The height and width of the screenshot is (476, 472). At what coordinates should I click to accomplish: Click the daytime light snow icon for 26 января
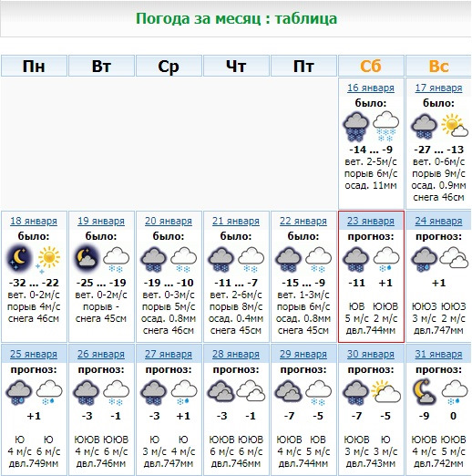(x=117, y=393)
